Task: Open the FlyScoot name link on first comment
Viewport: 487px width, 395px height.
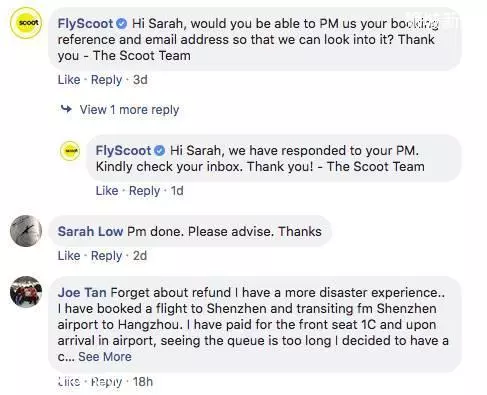Action: [x=85, y=24]
